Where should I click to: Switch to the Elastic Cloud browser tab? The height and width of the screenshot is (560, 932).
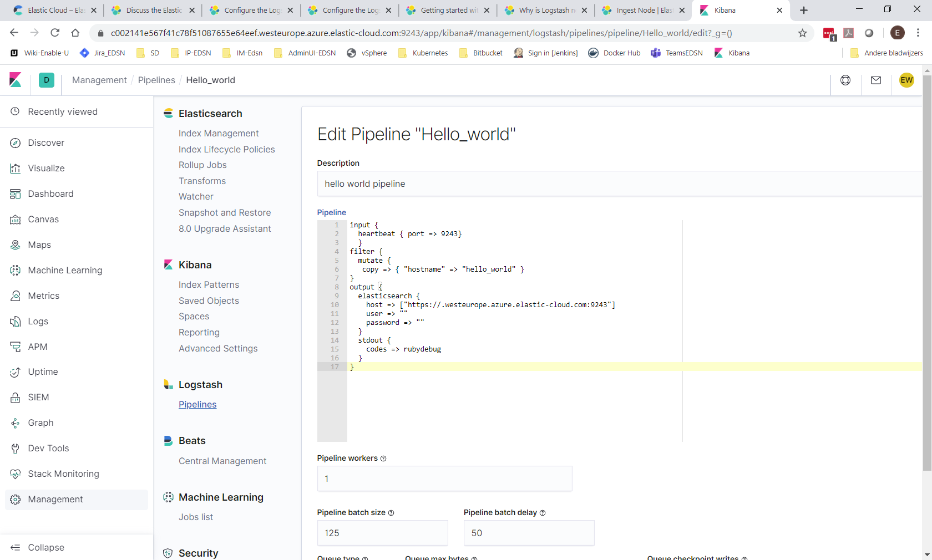[x=54, y=10]
